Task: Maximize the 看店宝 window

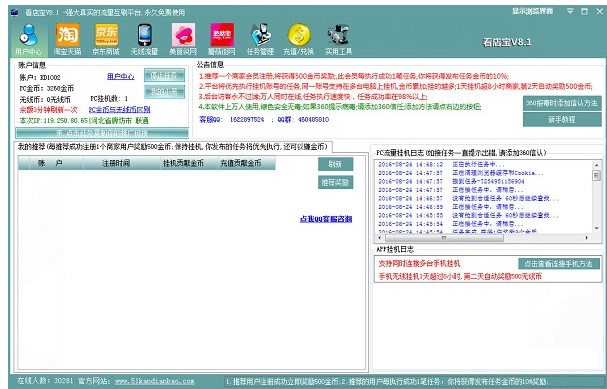Action: point(585,12)
